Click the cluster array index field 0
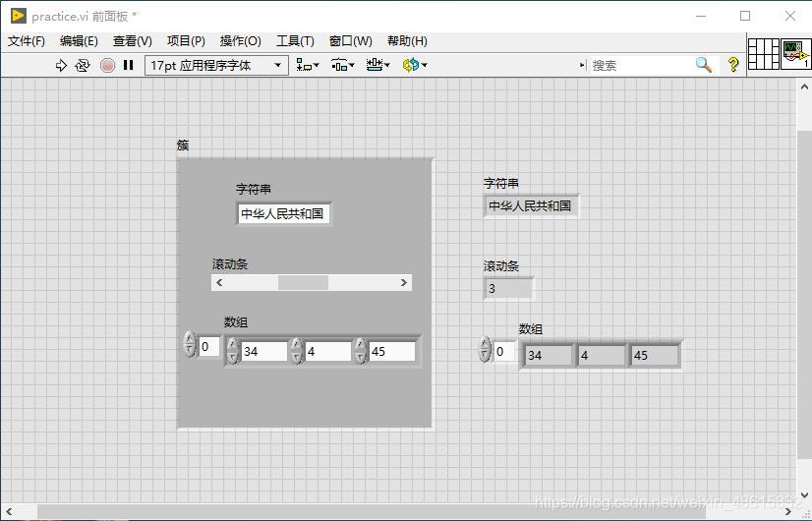Viewport: 812px width, 521px height. [208, 346]
